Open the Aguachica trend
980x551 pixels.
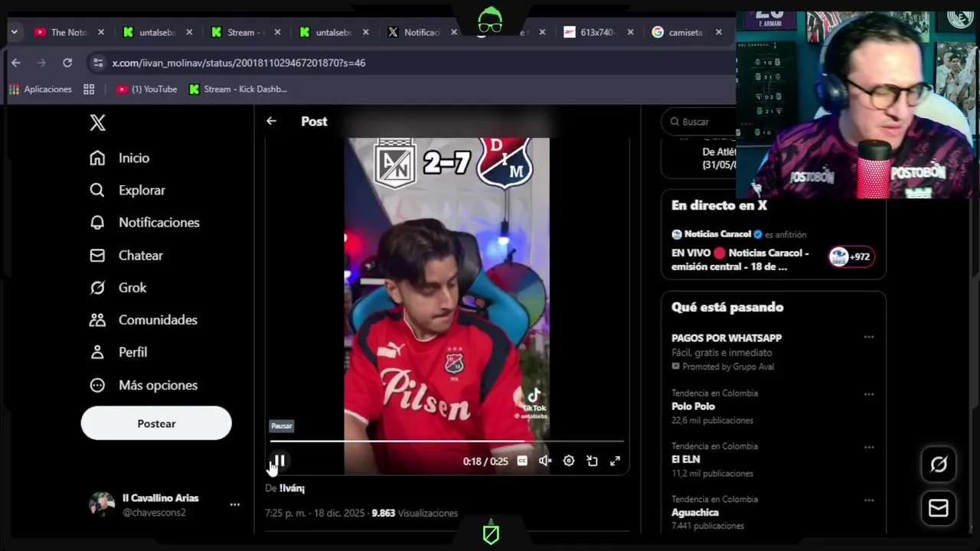click(695, 512)
